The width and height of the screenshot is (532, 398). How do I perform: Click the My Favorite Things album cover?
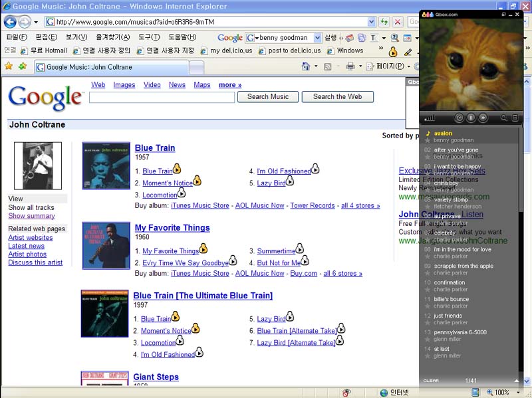[106, 245]
